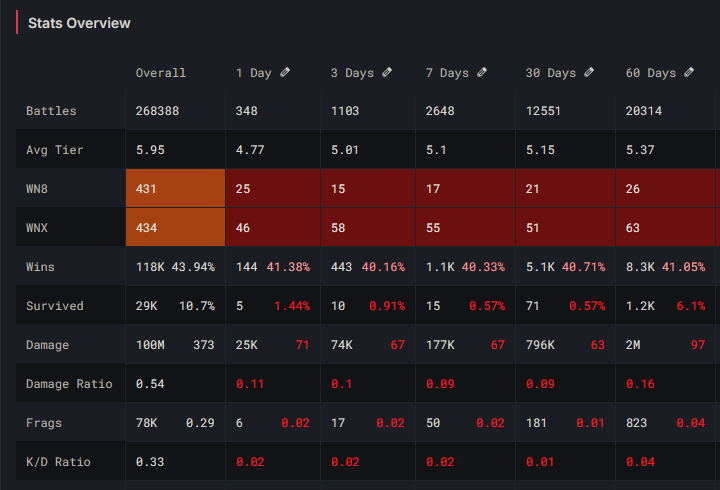Click the K/D Ratio row label
The width and height of the screenshot is (720, 490).
pos(58,462)
